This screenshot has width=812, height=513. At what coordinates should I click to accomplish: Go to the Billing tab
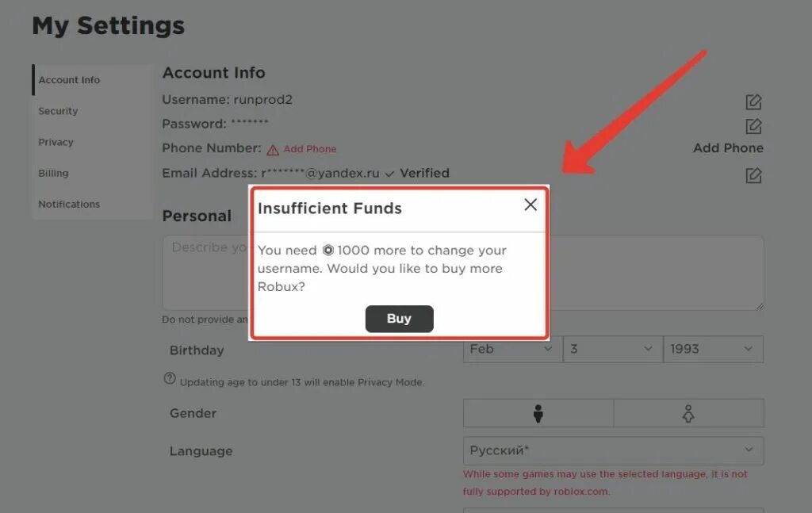click(x=53, y=173)
